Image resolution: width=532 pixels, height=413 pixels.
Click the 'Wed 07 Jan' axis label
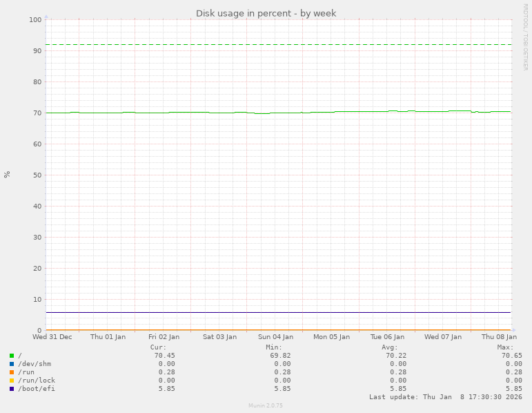[443, 336]
